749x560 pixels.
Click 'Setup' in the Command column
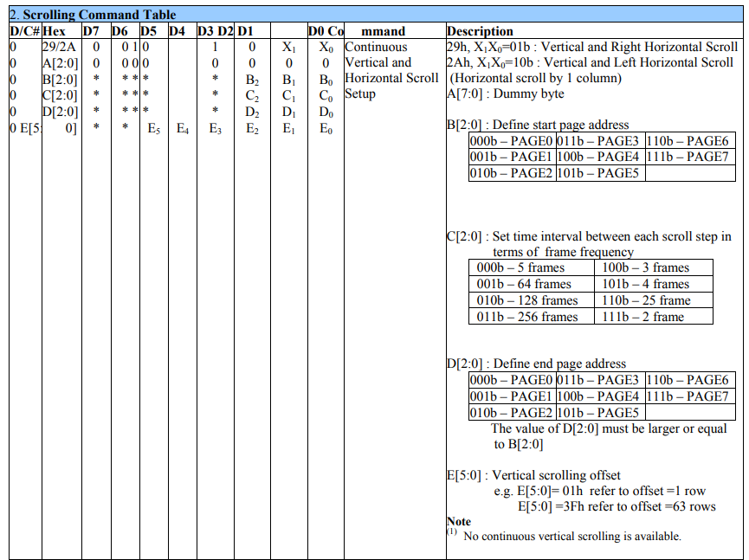point(360,94)
